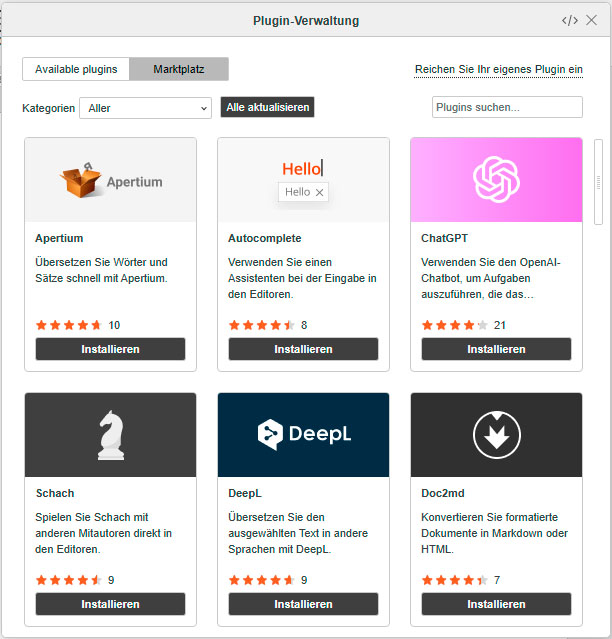Click the plugin list scrollbar thumb
Viewport: 612px width, 639px height.
(598, 182)
